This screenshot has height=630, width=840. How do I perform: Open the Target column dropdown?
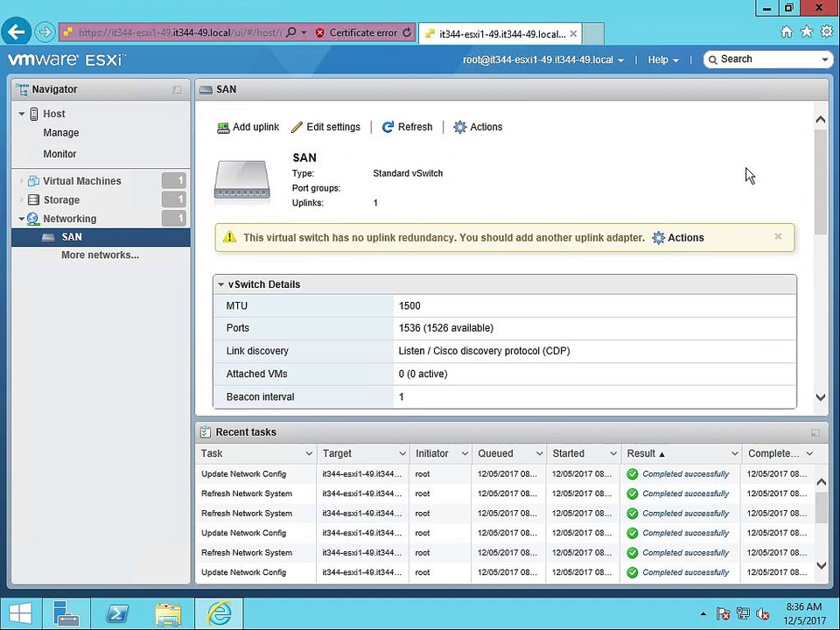coord(402,454)
